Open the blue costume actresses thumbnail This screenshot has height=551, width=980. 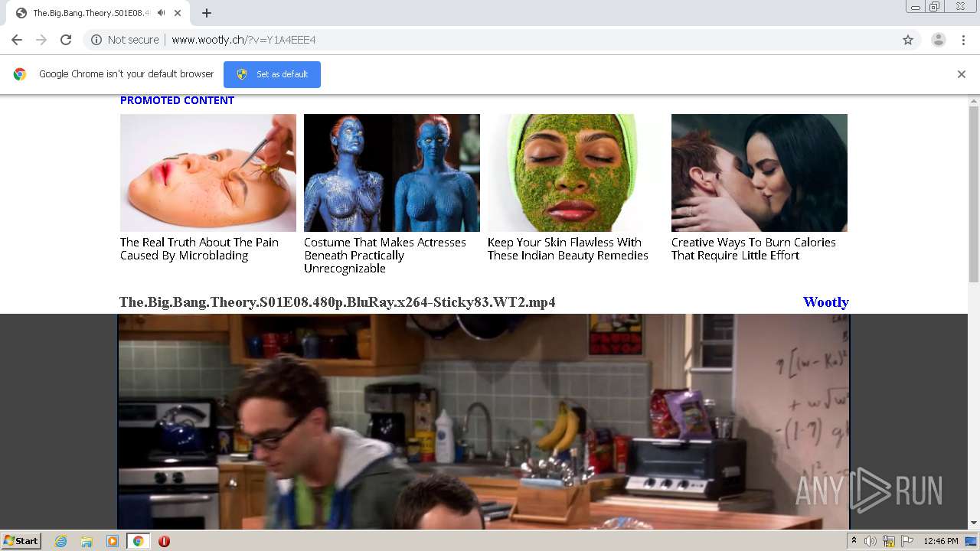click(x=392, y=173)
